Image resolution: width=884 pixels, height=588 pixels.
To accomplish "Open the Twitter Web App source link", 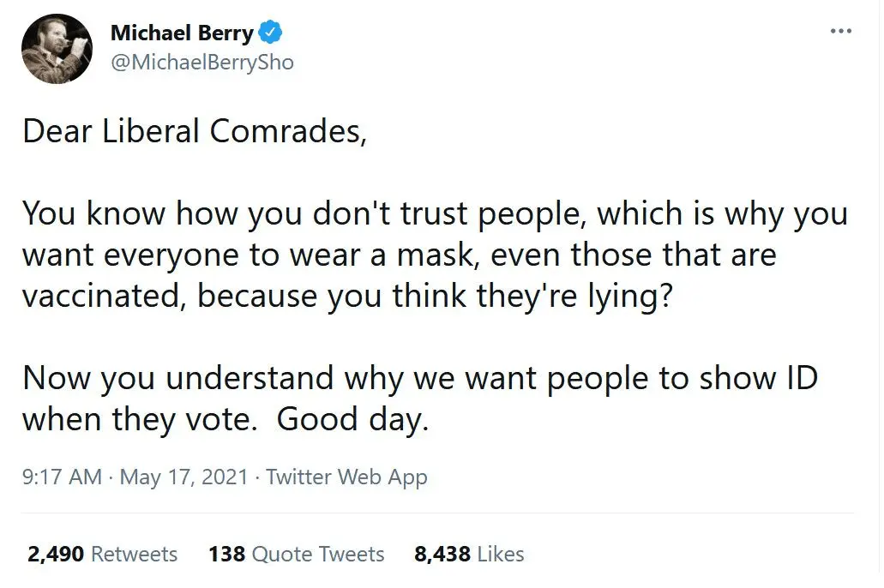I will [x=346, y=477].
